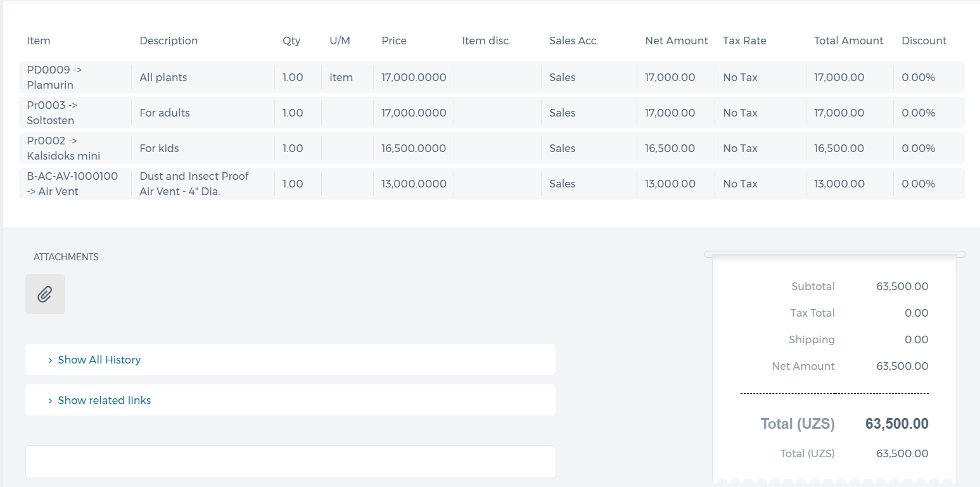Click the 13,000.00 total amount cell

(850, 184)
